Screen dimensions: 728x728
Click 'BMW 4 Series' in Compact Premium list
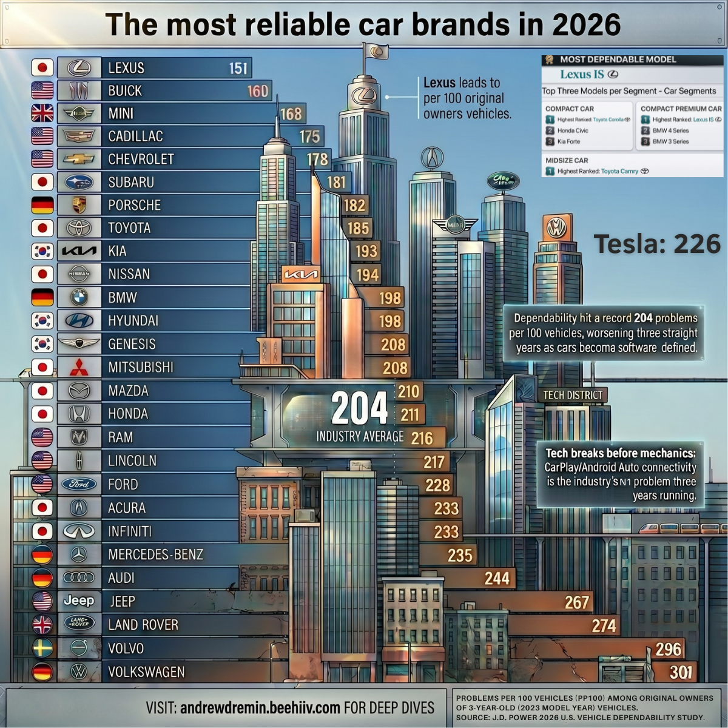[670, 130]
